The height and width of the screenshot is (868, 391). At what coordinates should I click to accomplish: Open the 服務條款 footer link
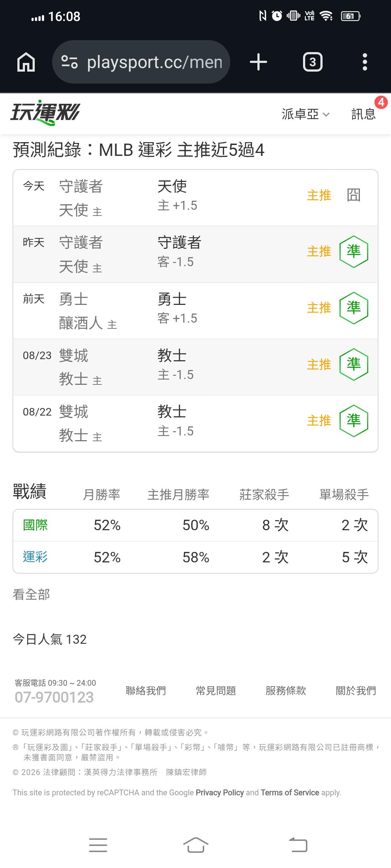coord(286,691)
